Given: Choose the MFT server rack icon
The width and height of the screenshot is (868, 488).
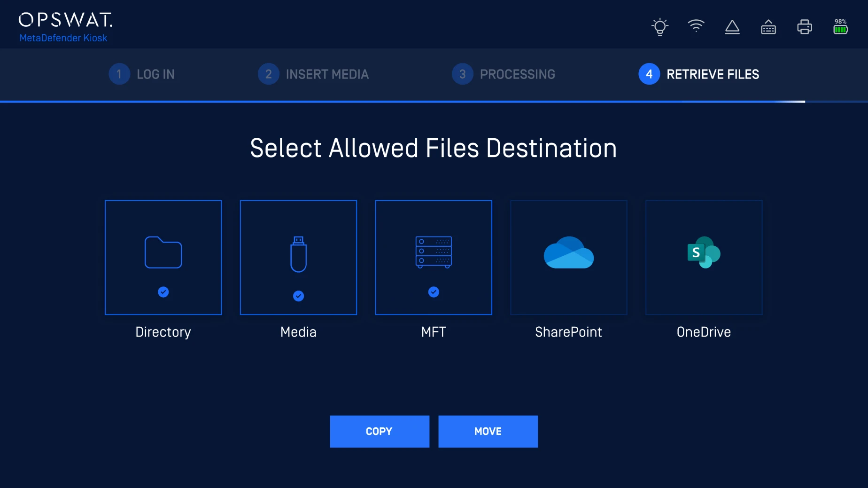Looking at the screenshot, I should point(434,252).
